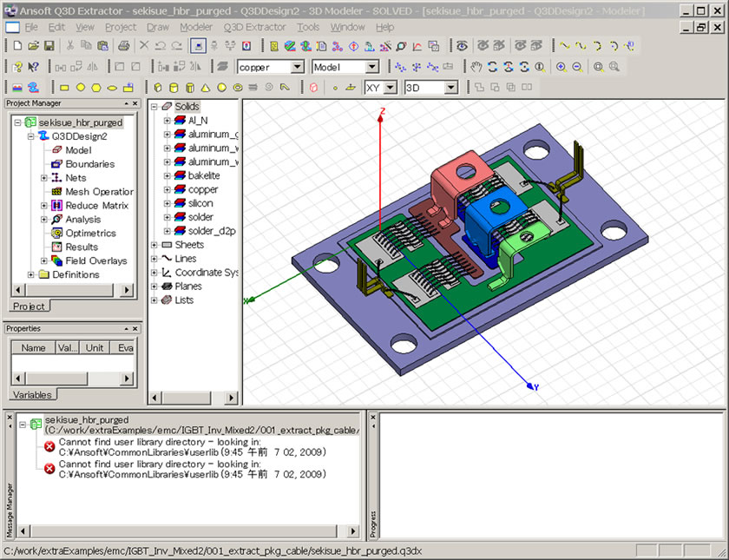Click the Print icon
729x560 pixels.
click(x=123, y=45)
